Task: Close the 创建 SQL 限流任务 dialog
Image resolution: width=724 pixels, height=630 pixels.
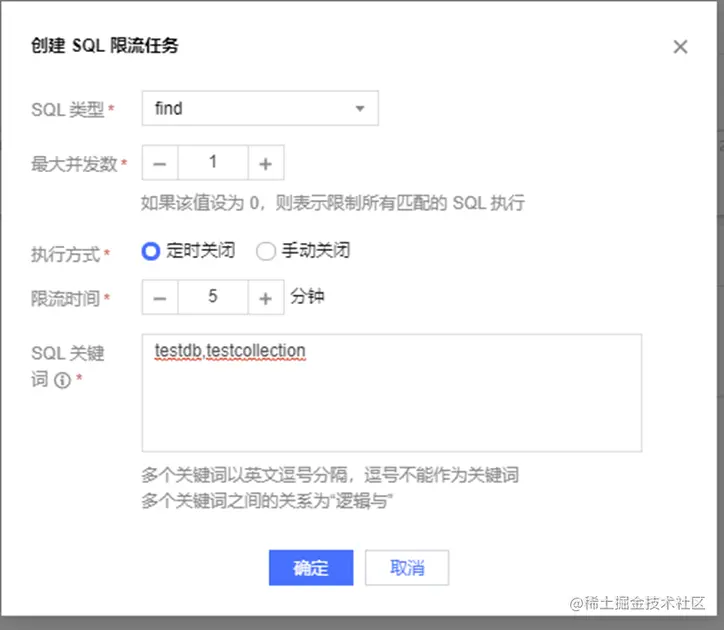Action: [680, 47]
